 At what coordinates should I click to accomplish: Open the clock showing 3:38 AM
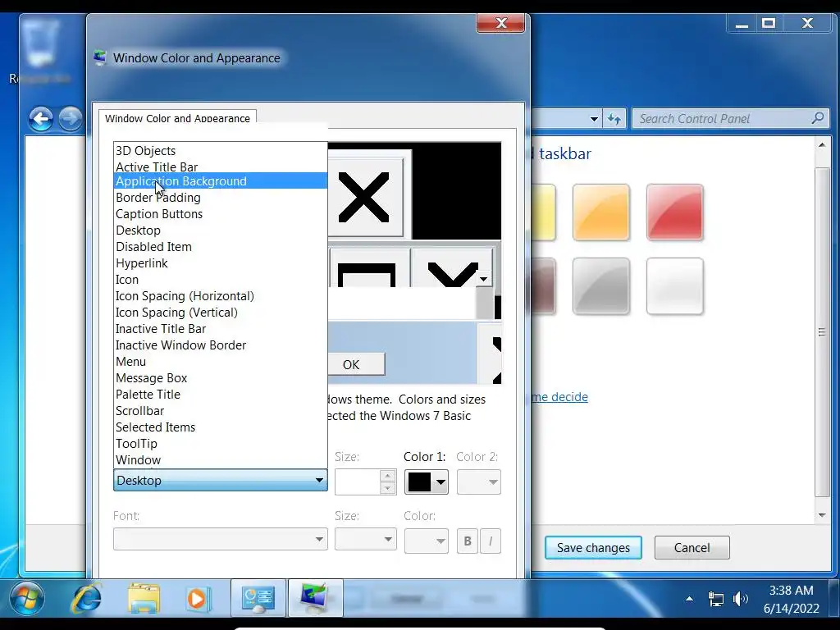point(792,599)
